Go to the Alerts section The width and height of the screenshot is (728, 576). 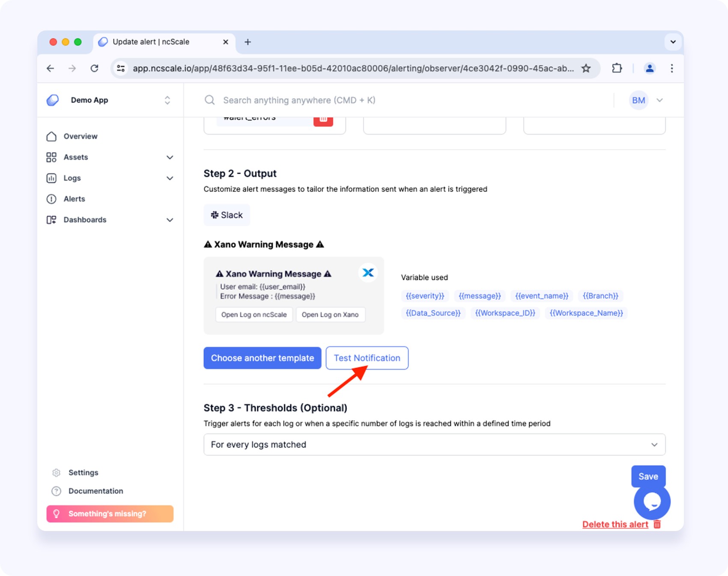coord(74,199)
